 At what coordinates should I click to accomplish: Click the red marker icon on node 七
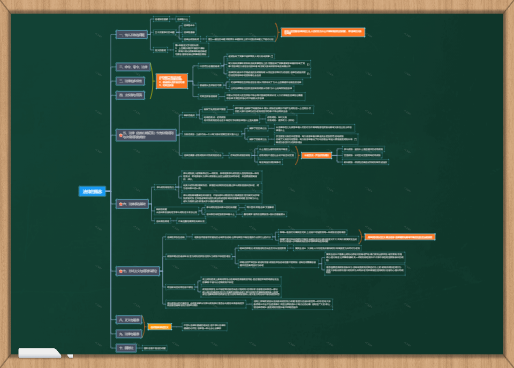[121, 271]
